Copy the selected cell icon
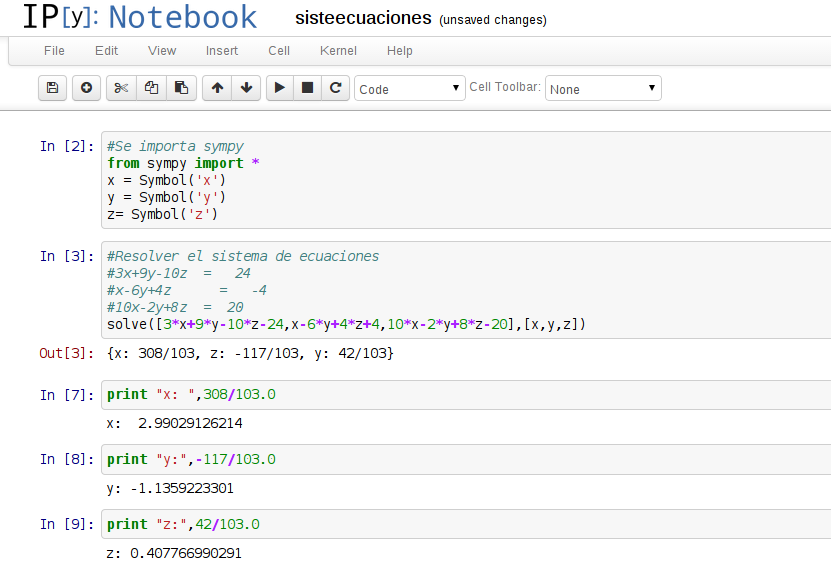Image resolution: width=831 pixels, height=565 pixels. click(151, 88)
